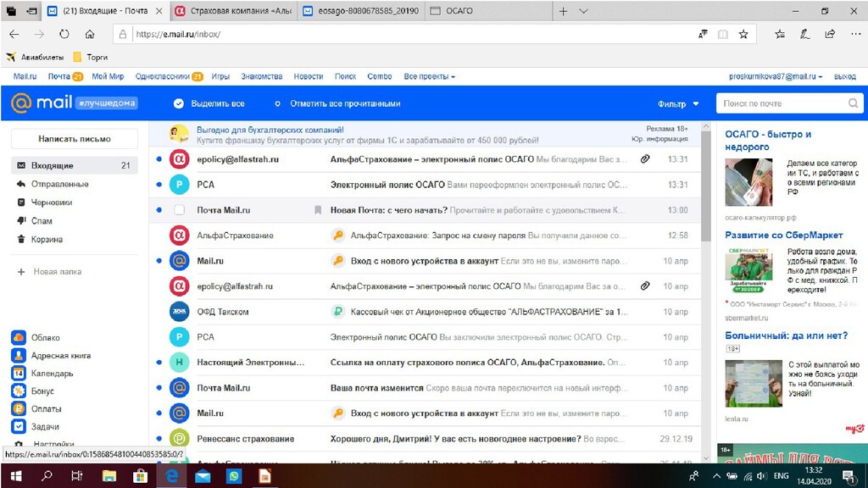This screenshot has height=488, width=868.
Task: Click ОФД Такском sender avatar
Action: (179, 312)
